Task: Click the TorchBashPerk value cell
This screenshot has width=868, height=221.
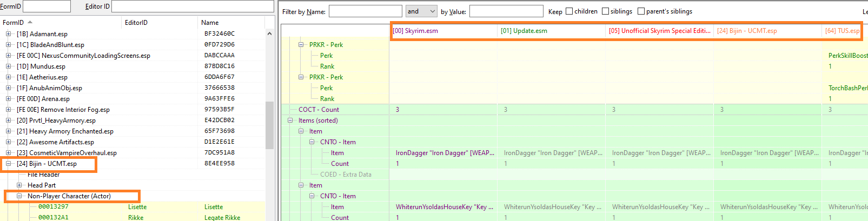Action: pyautogui.click(x=848, y=88)
